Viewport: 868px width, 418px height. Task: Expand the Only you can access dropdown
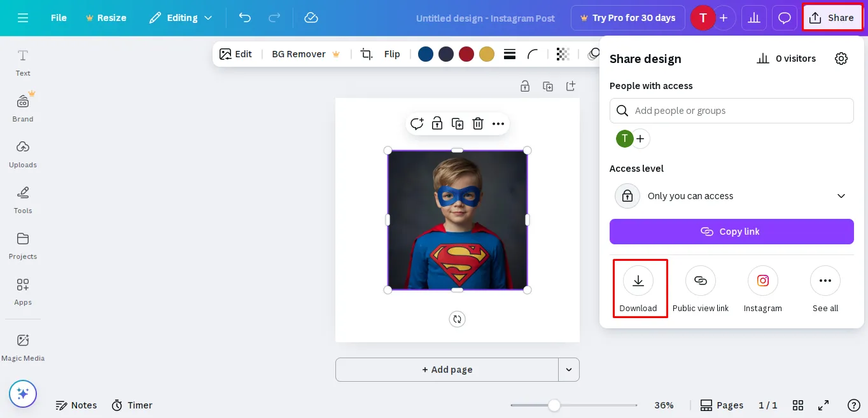732,196
